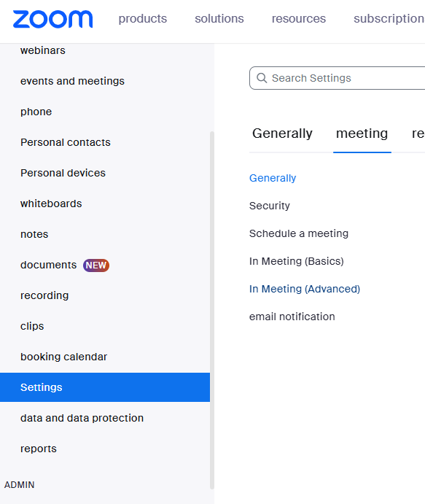Open the email notification section
This screenshot has height=504, width=425.
click(x=292, y=317)
